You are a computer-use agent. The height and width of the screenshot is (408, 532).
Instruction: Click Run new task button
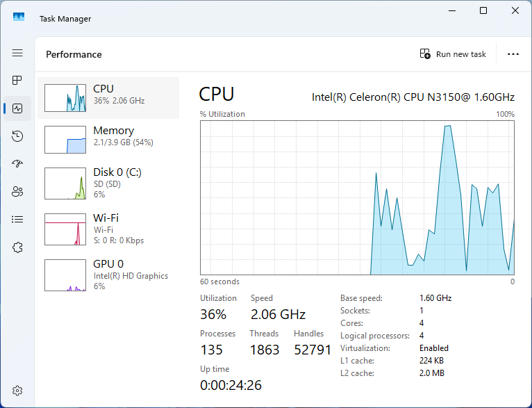(453, 54)
